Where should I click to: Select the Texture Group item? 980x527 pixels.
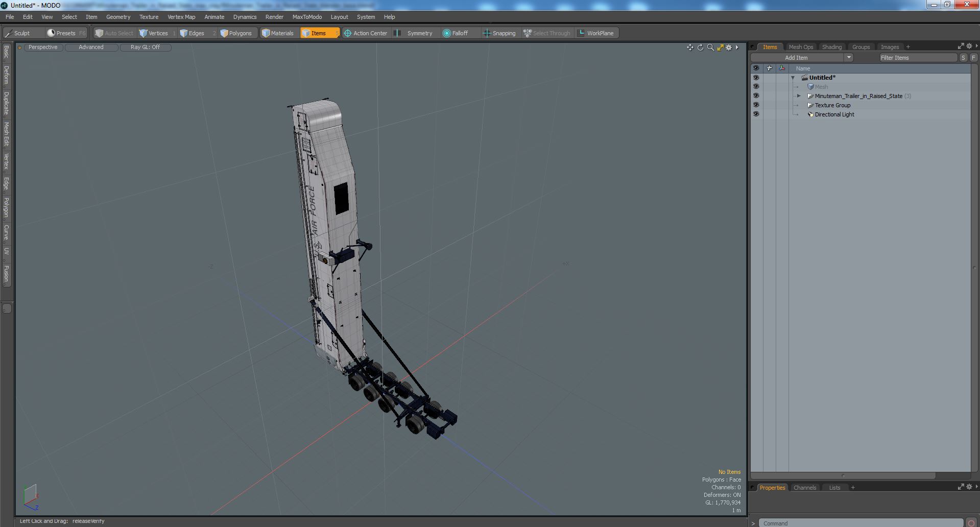pos(832,105)
